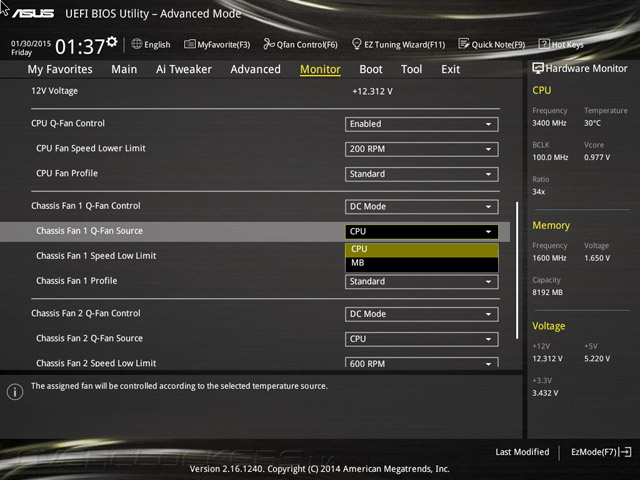Viewport: 640px width, 480px height.
Task: Choose CPU option in the open list
Action: click(422, 249)
